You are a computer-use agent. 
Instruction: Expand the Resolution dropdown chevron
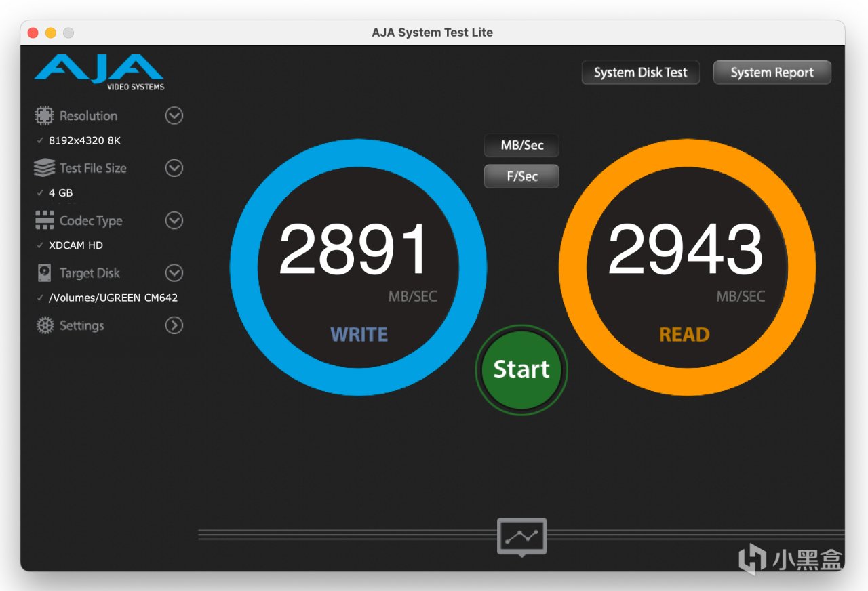(x=174, y=116)
